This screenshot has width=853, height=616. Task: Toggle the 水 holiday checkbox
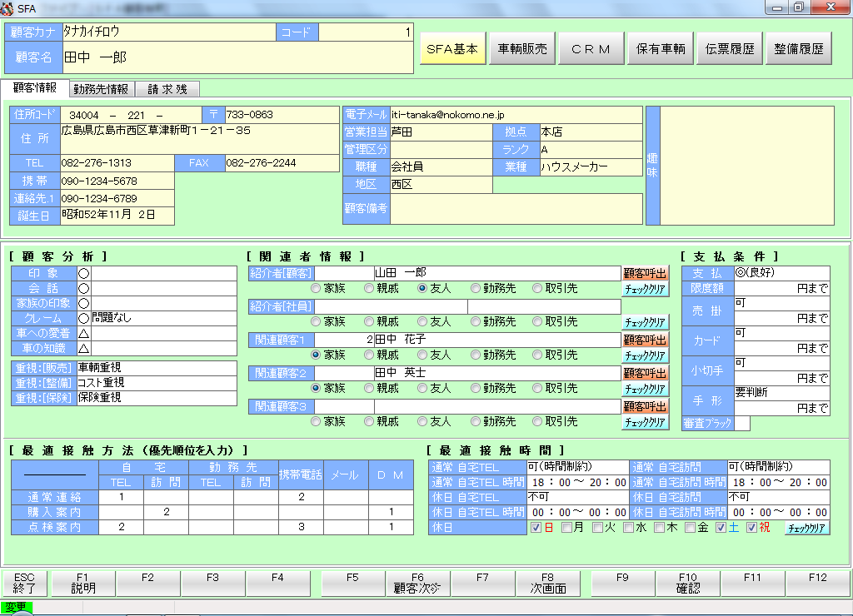tap(628, 528)
